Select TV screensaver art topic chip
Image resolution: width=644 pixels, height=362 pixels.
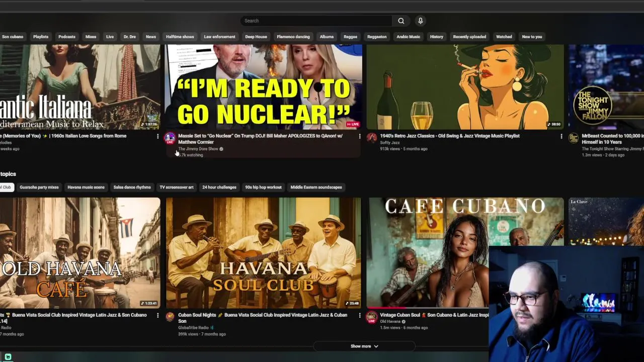[x=177, y=187]
